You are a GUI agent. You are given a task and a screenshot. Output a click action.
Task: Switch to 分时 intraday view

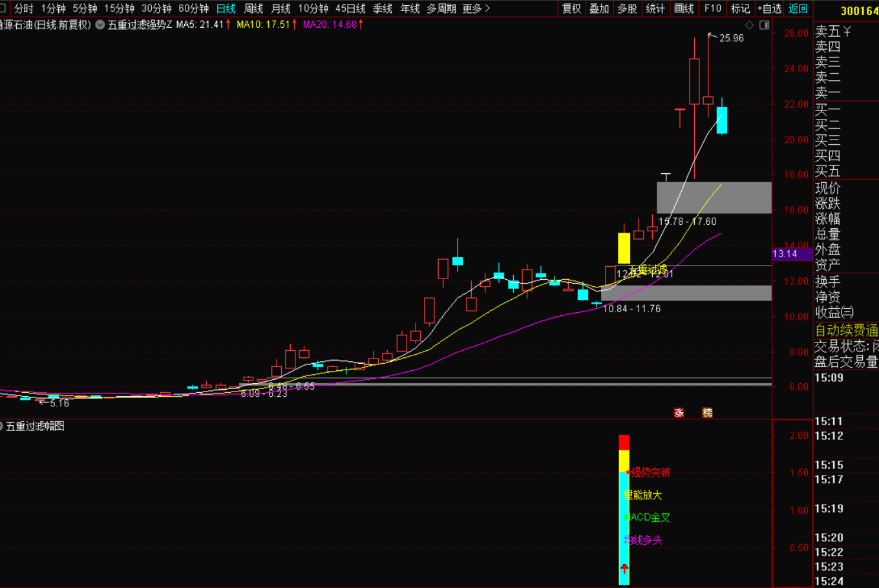point(24,8)
